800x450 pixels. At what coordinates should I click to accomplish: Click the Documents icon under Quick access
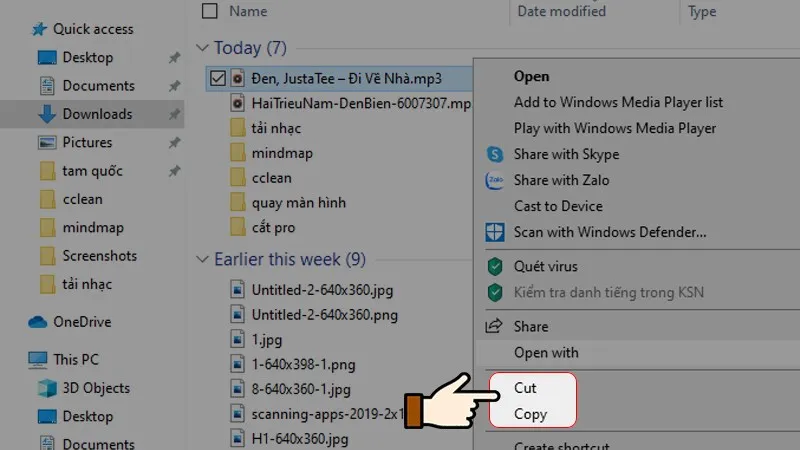click(47, 86)
